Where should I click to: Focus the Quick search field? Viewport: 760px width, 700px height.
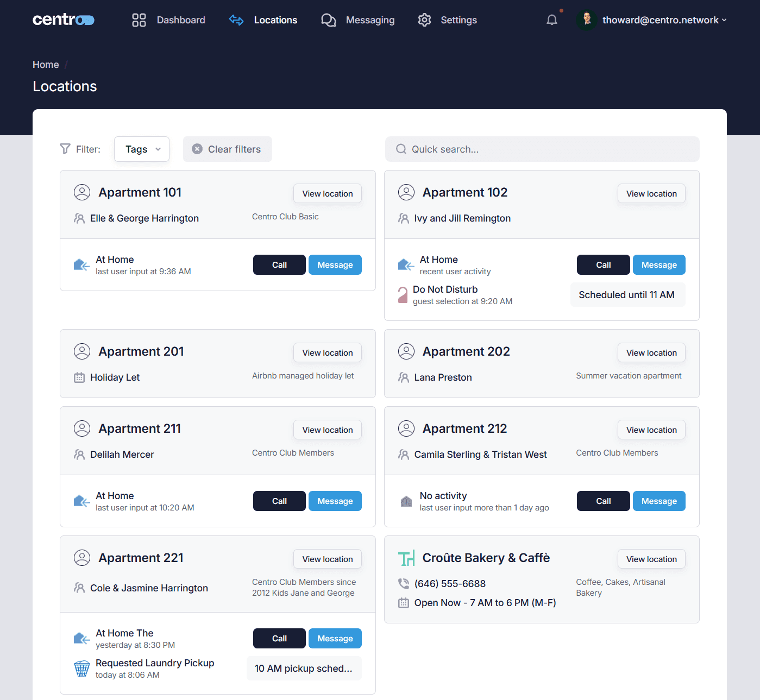(x=542, y=149)
